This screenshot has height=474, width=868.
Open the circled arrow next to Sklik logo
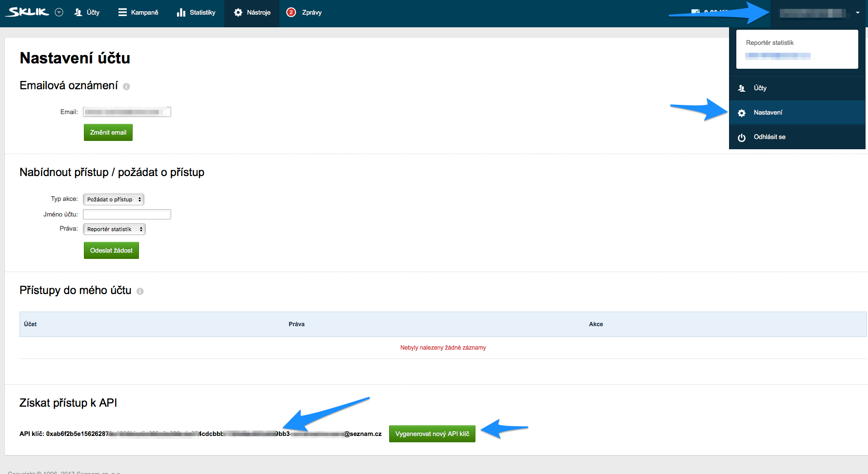(x=59, y=13)
